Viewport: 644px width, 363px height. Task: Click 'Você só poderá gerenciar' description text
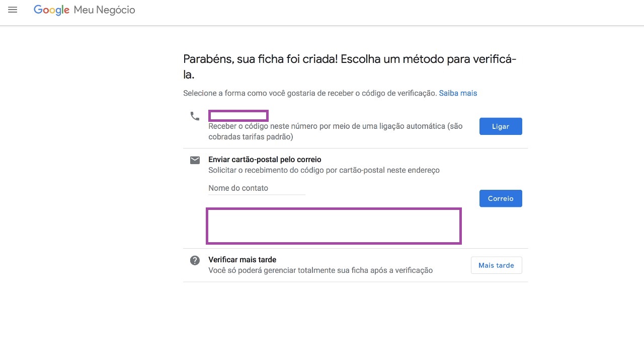click(320, 270)
